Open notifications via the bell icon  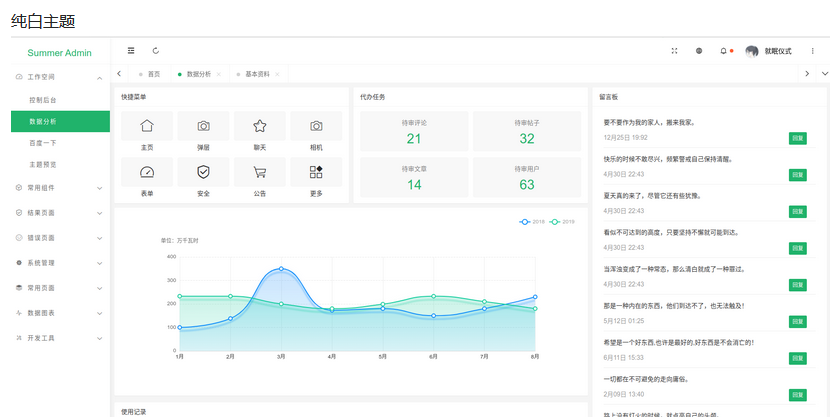tap(723, 50)
